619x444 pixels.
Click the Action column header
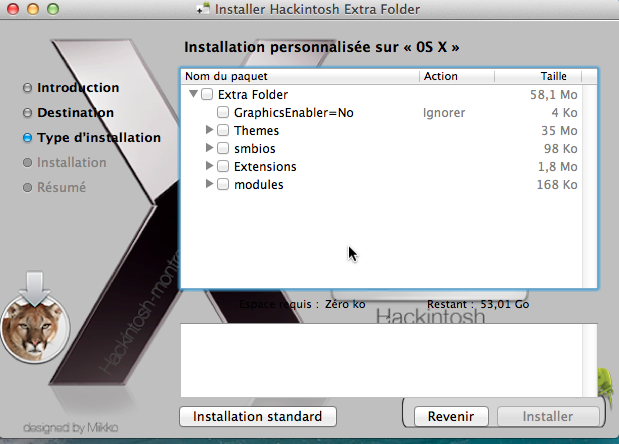457,76
